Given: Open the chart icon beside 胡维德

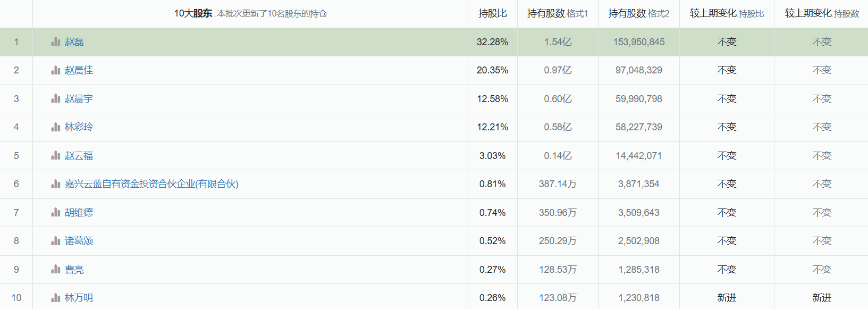Looking at the screenshot, I should [x=55, y=213].
